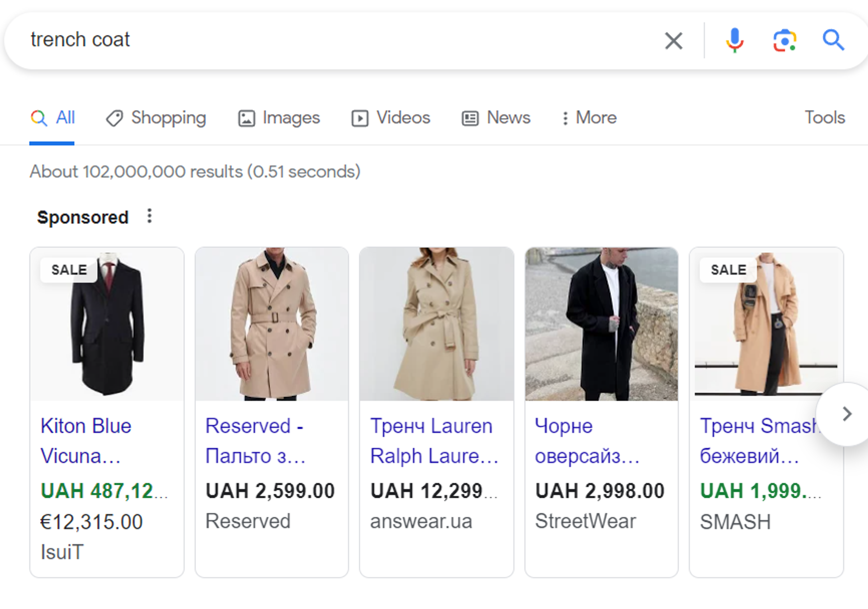The height and width of the screenshot is (609, 868).
Task: Go to the News results tab
Action: coord(495,118)
